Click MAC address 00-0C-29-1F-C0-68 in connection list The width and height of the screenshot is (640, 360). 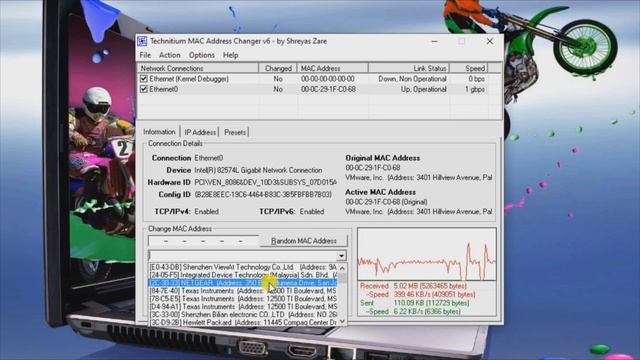(328, 89)
